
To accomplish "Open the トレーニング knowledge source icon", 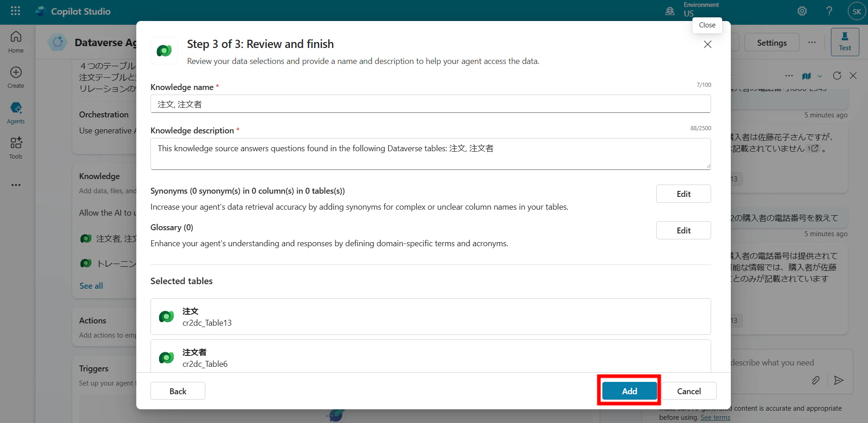I will (x=86, y=263).
